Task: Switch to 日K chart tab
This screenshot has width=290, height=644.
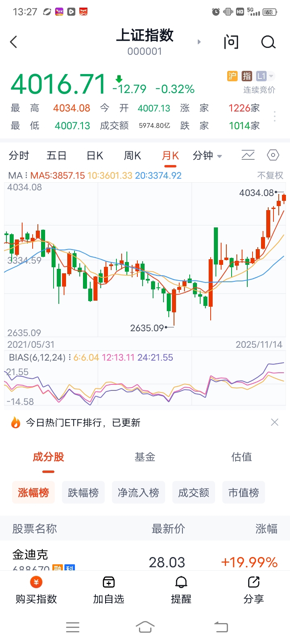Action: click(95, 156)
